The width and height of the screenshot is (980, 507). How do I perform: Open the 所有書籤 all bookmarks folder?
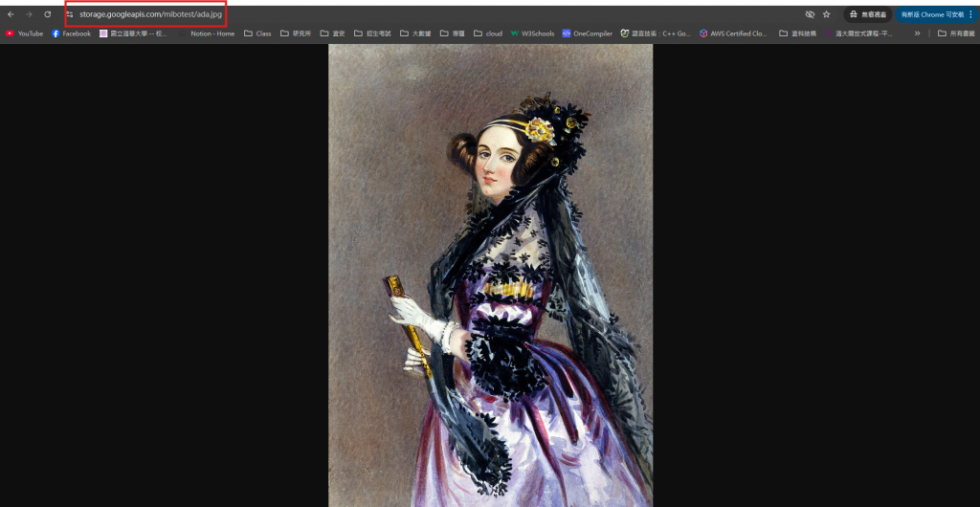coord(956,33)
